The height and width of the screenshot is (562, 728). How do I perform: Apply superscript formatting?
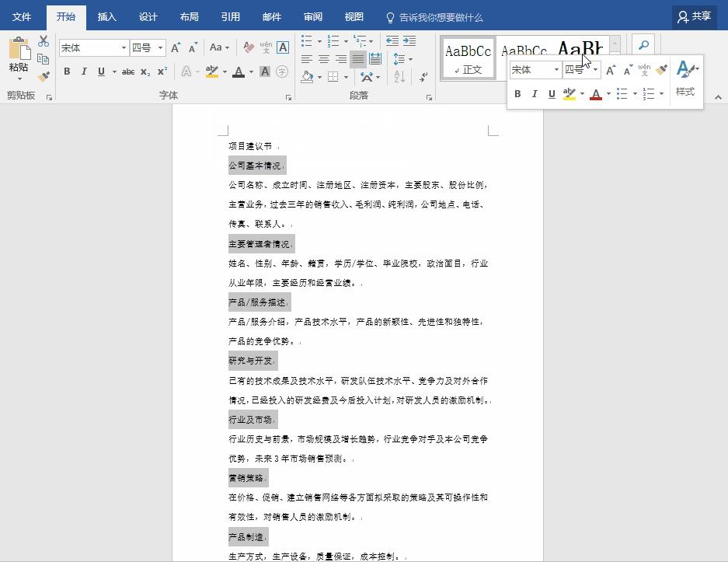161,71
